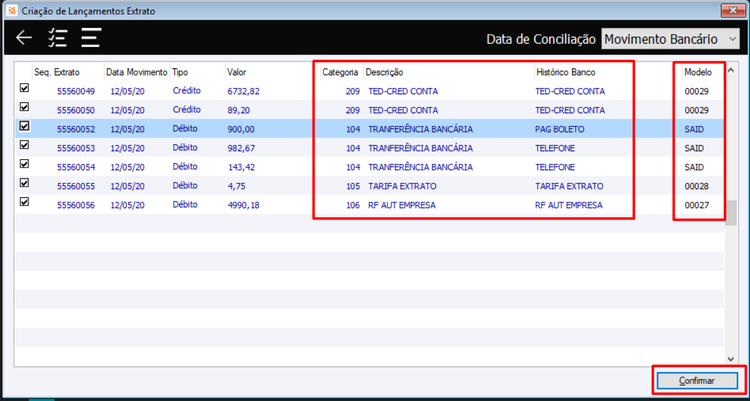Toggle checkbox for entry 55560053

[24, 145]
